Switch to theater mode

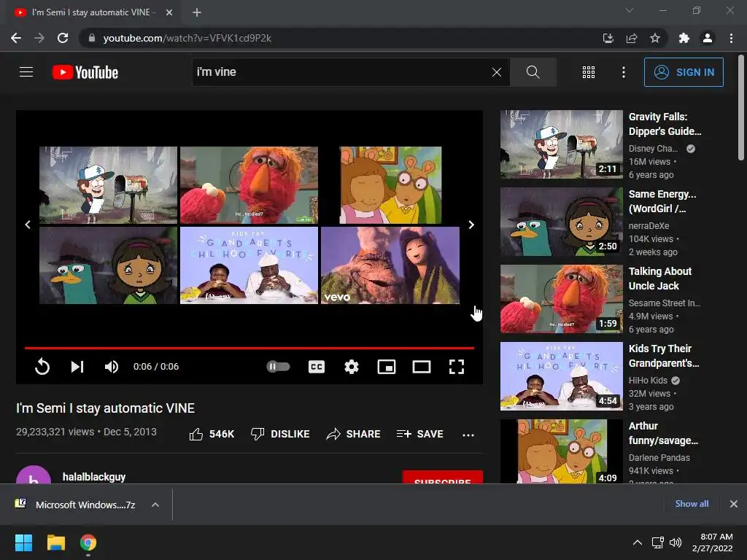point(422,367)
